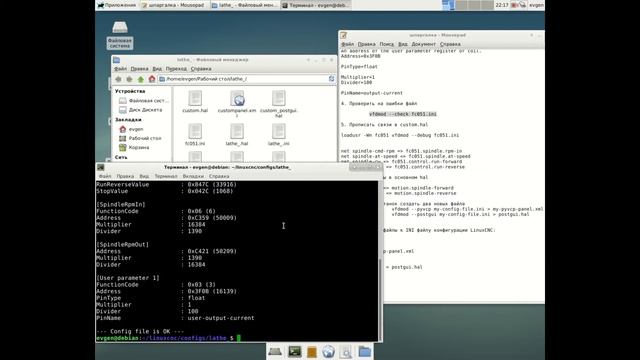Click file manager window icon in title bar
The height and width of the screenshot is (360, 640).
[x=116, y=60]
